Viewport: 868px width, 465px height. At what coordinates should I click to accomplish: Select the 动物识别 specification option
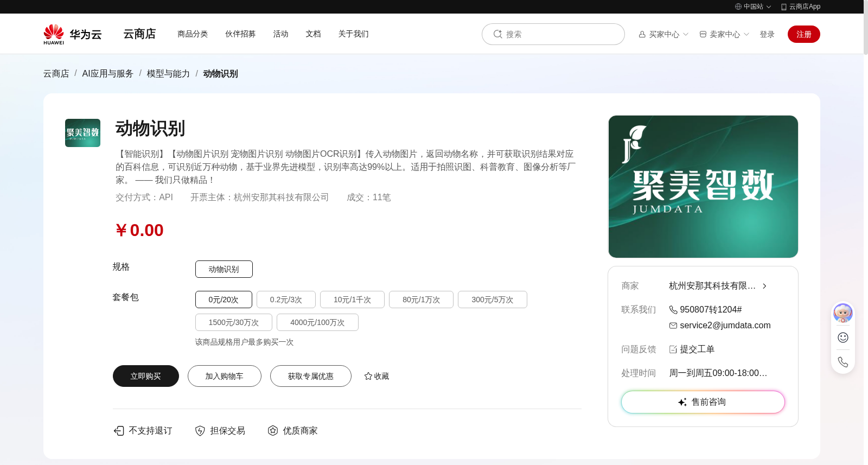pos(224,269)
